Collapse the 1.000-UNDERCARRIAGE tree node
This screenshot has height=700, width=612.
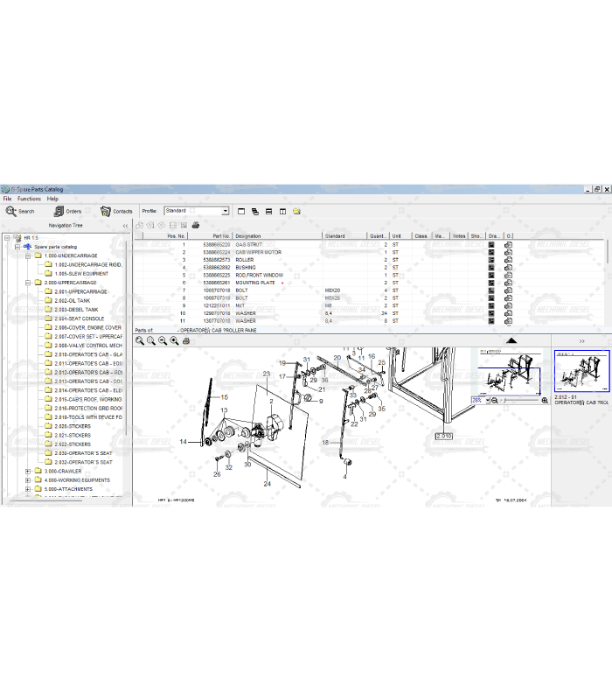point(28,255)
